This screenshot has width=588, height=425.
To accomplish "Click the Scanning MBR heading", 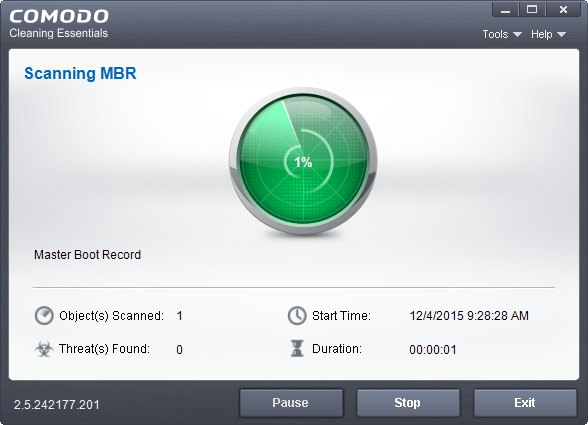I will pos(80,73).
